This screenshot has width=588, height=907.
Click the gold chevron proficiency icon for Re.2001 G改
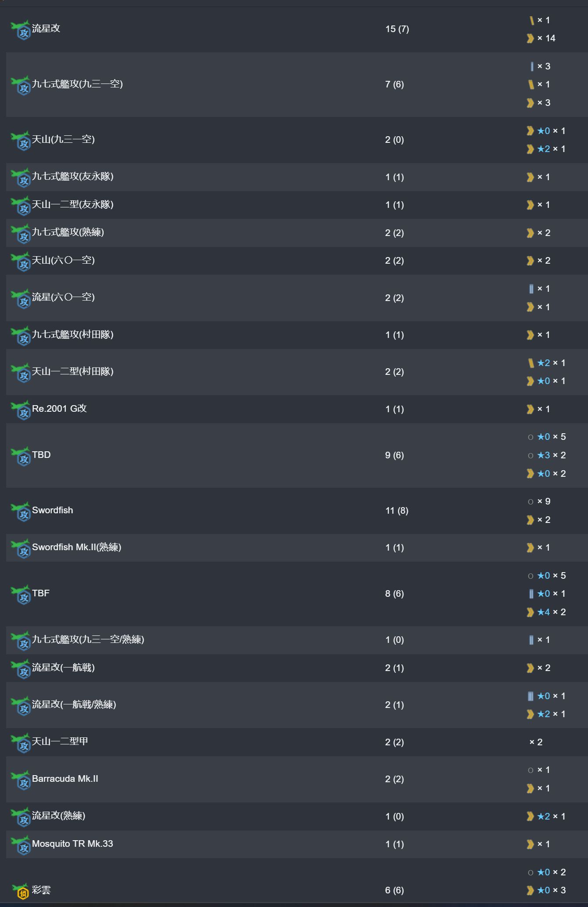[530, 409]
